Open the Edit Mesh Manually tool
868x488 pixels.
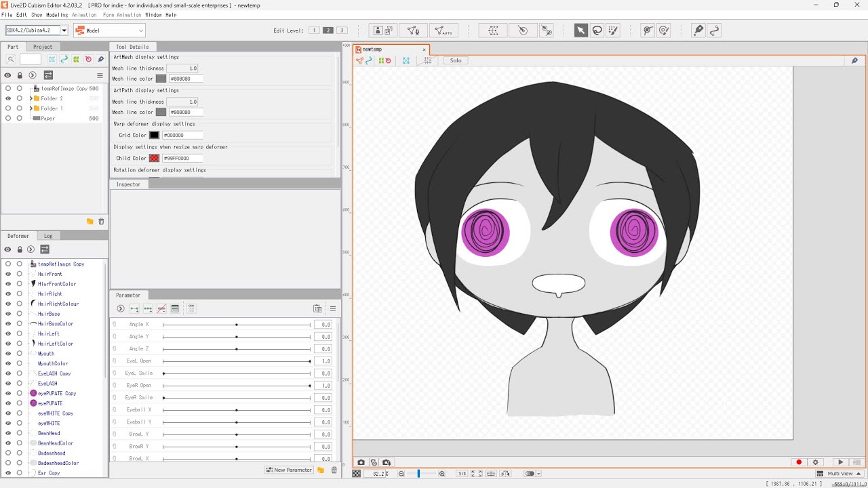tap(412, 30)
